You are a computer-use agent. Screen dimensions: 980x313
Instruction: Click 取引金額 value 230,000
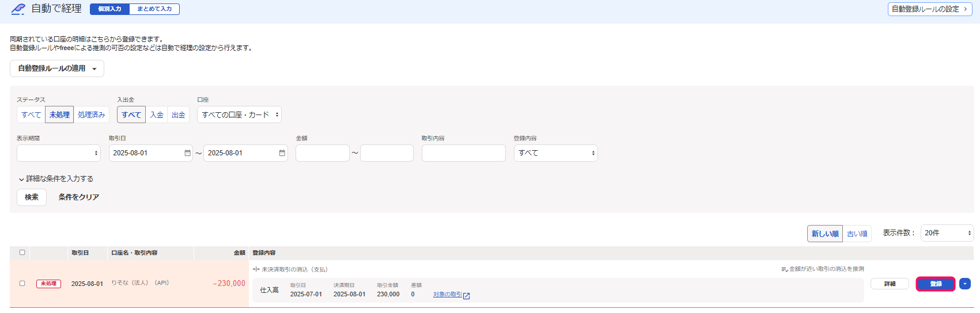[x=388, y=294]
